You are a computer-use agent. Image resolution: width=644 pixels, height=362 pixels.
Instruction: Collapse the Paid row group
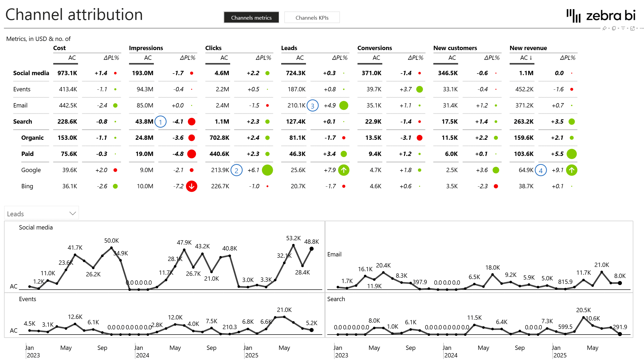(27, 154)
